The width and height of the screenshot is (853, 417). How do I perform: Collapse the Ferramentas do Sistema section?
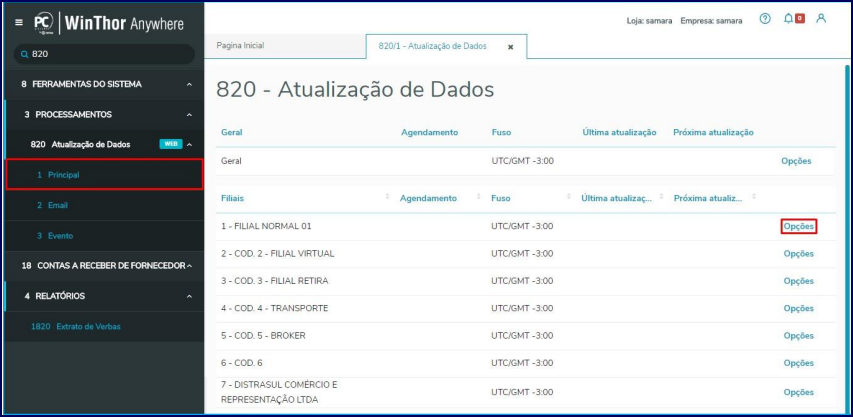click(x=189, y=85)
